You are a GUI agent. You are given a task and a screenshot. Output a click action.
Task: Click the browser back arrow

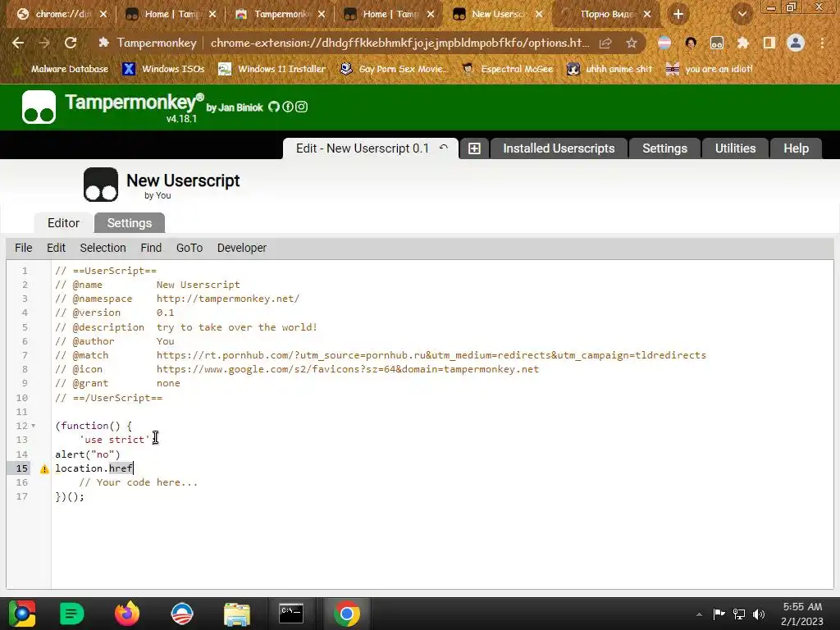click(x=18, y=43)
